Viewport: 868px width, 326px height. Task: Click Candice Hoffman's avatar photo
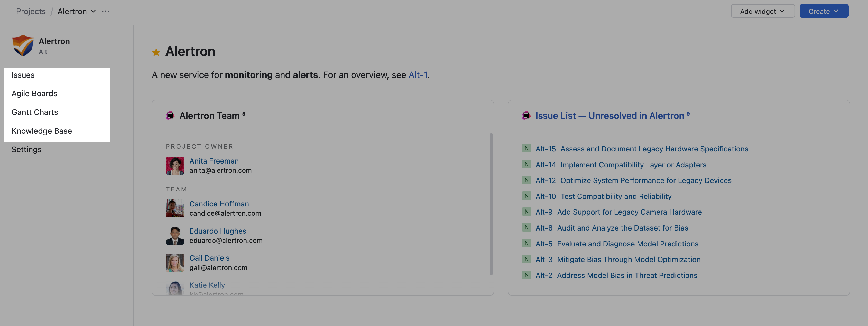174,208
